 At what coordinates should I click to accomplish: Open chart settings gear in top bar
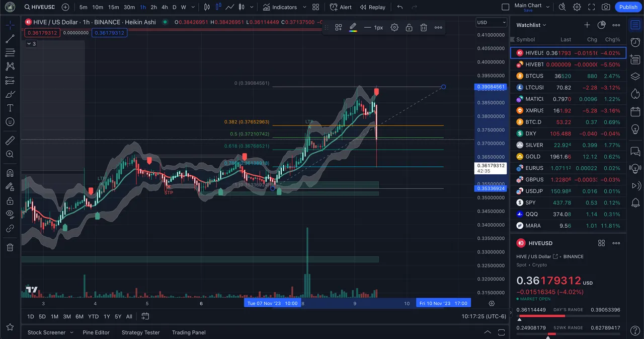[x=577, y=7]
